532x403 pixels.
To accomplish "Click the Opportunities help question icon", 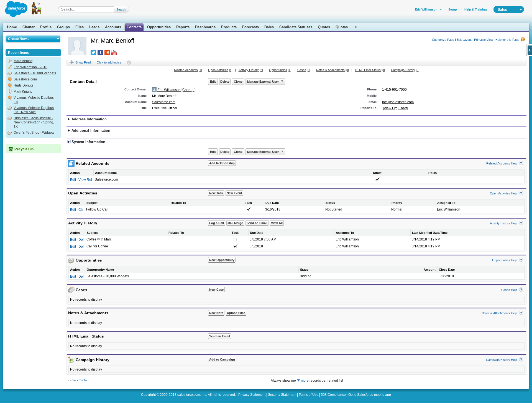I will [x=521, y=260].
